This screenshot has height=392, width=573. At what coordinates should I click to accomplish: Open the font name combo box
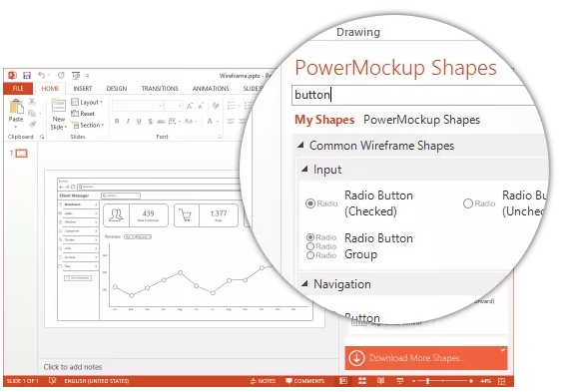pos(138,106)
